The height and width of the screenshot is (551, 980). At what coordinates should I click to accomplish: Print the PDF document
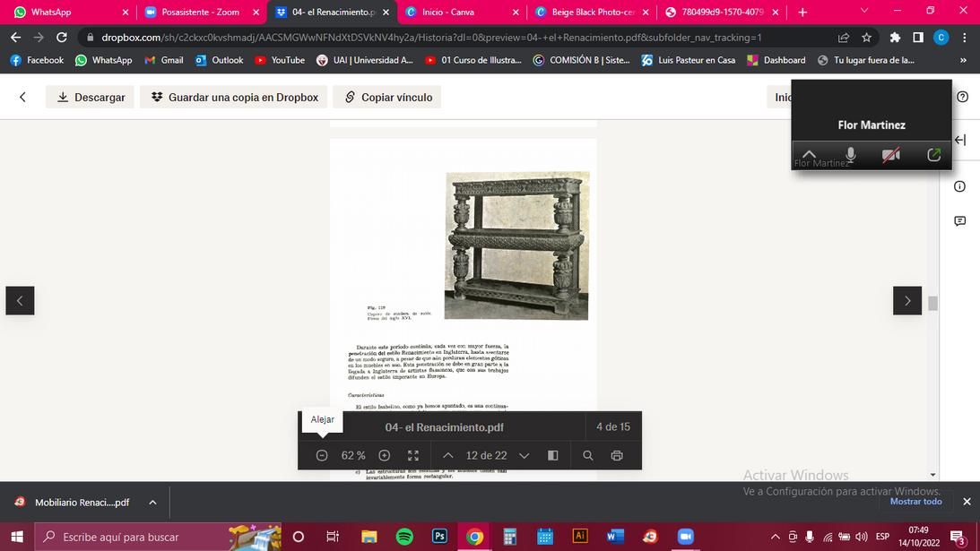[x=617, y=455]
